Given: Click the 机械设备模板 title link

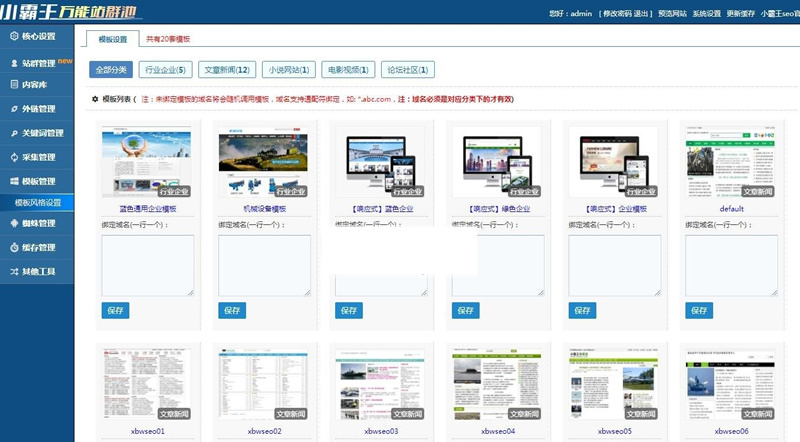Looking at the screenshot, I should 265,209.
